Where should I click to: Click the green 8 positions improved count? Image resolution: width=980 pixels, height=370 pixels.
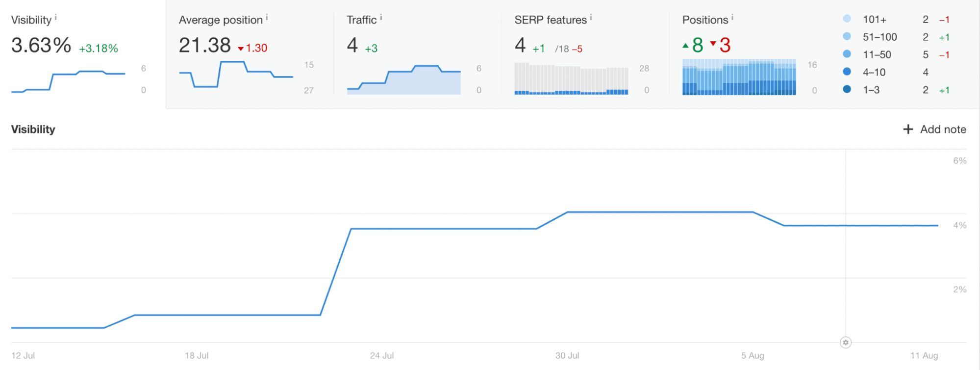(693, 45)
